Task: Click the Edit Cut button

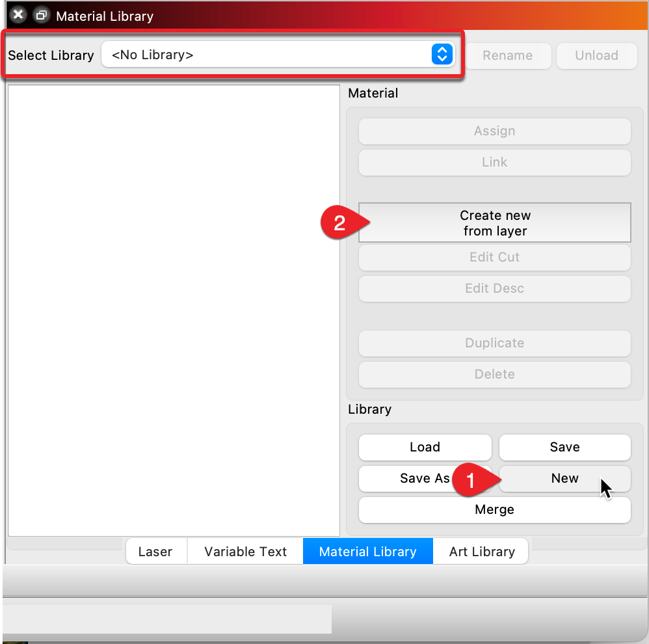Action: [x=494, y=258]
